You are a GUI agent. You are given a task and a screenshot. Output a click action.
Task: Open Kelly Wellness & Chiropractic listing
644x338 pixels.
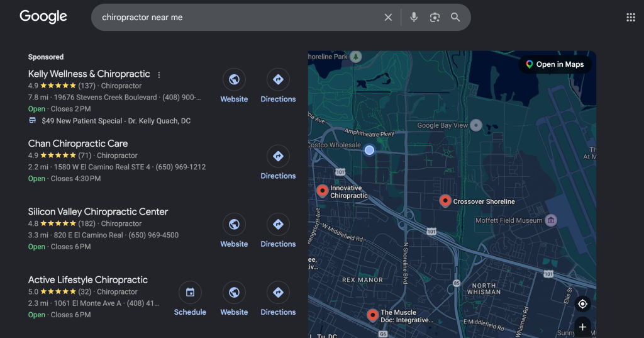click(x=89, y=74)
